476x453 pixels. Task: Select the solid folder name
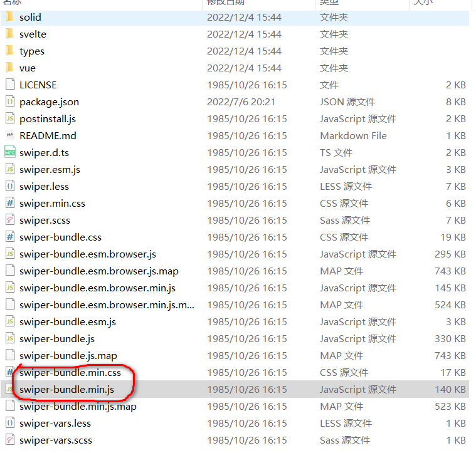coord(30,18)
